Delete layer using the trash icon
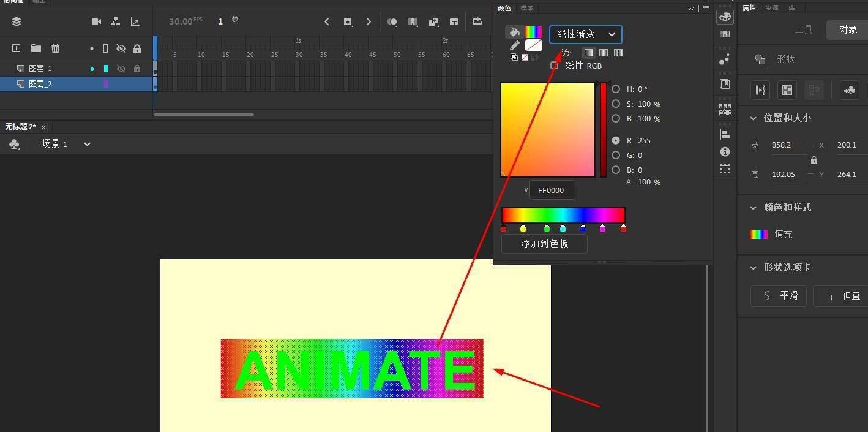868x432 pixels. click(x=55, y=48)
